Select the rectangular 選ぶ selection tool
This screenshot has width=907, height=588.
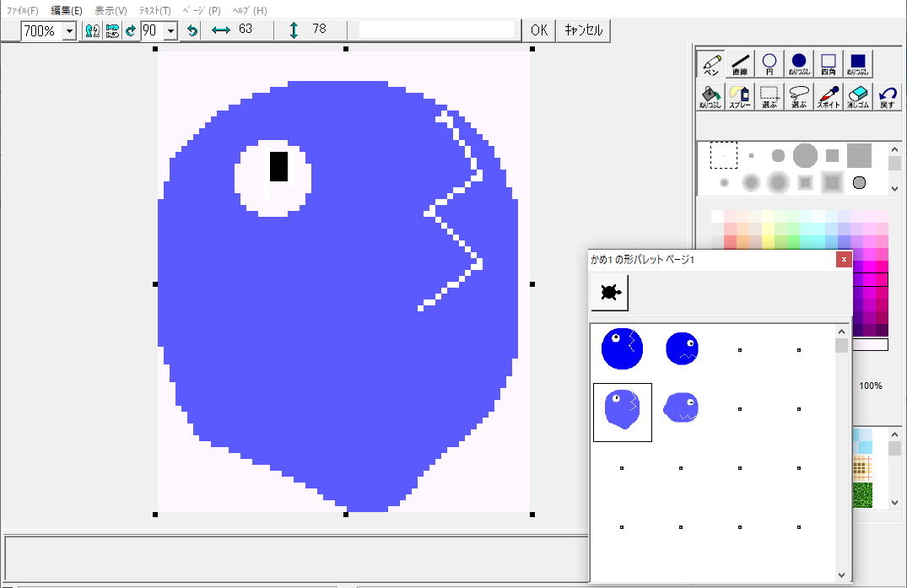769,96
